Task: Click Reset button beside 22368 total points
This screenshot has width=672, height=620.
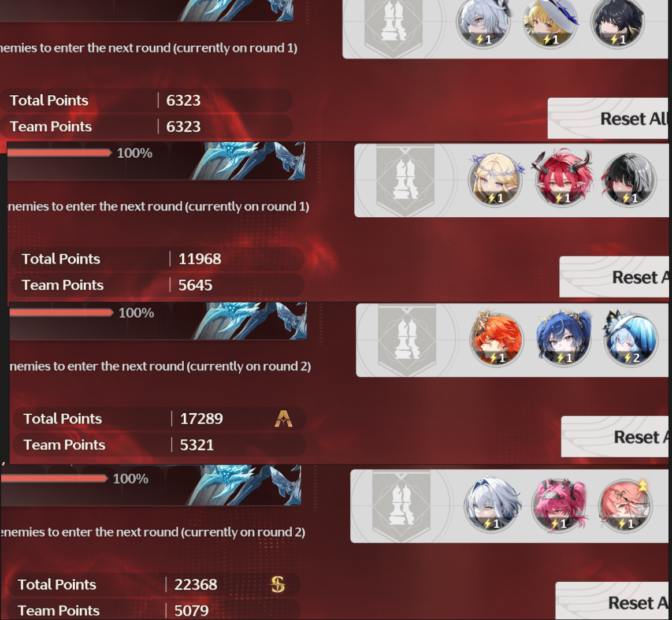Action: point(612,602)
